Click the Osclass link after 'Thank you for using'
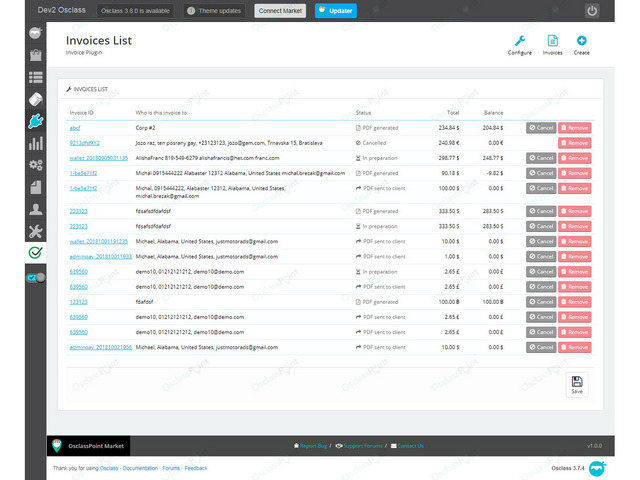The image size is (640, 480). 109,468
